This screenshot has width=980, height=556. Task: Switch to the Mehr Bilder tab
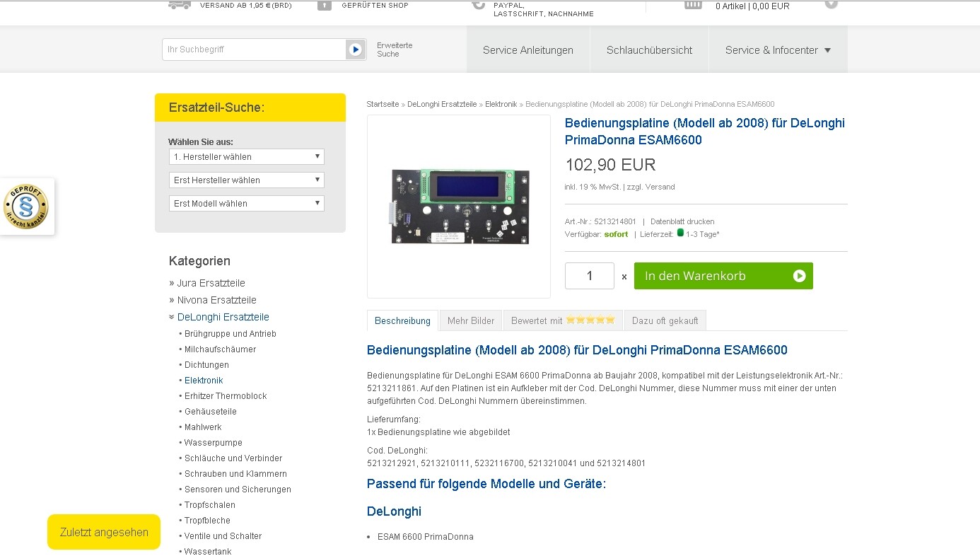click(x=471, y=321)
